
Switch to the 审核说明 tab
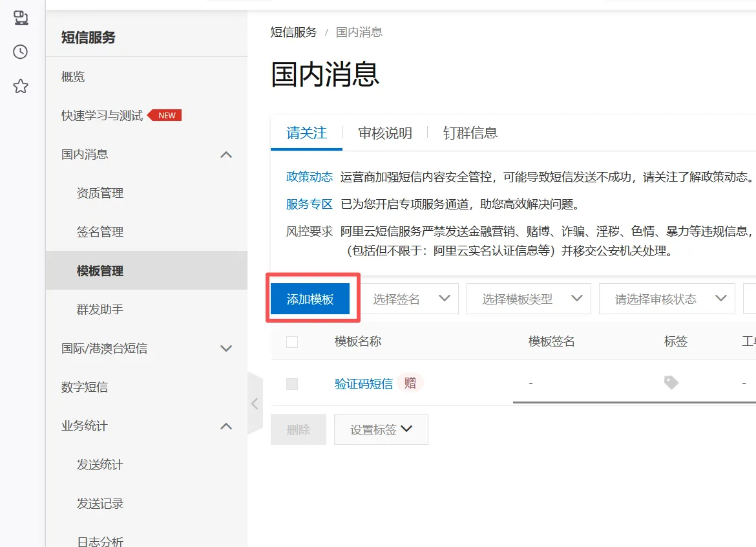point(384,133)
